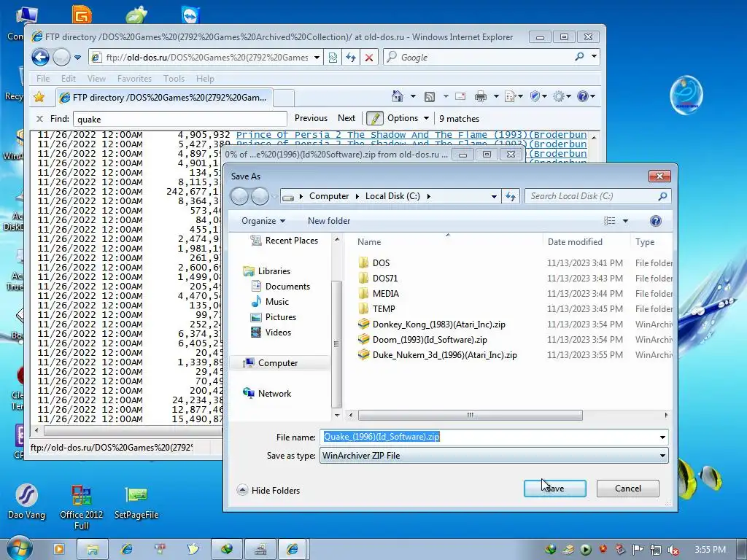The image size is (747, 560).
Task: Open the Tools gear icon menu
Action: click(x=558, y=97)
